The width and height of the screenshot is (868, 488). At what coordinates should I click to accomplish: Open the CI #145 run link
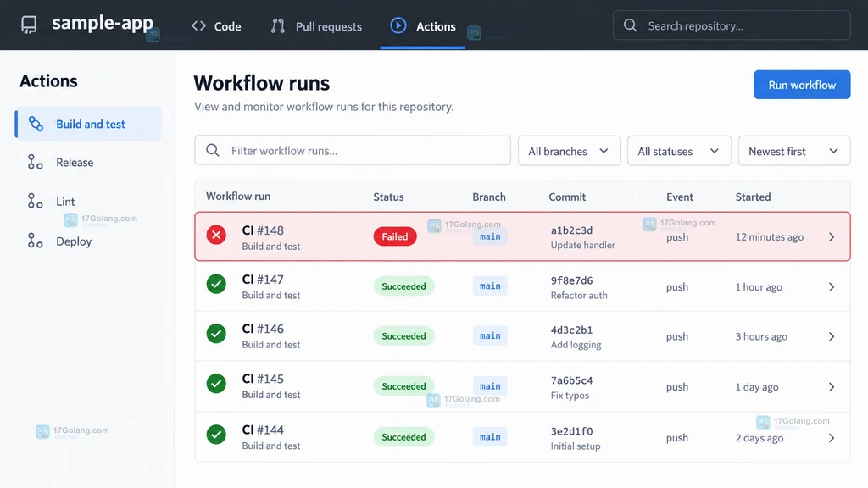pyautogui.click(x=263, y=379)
